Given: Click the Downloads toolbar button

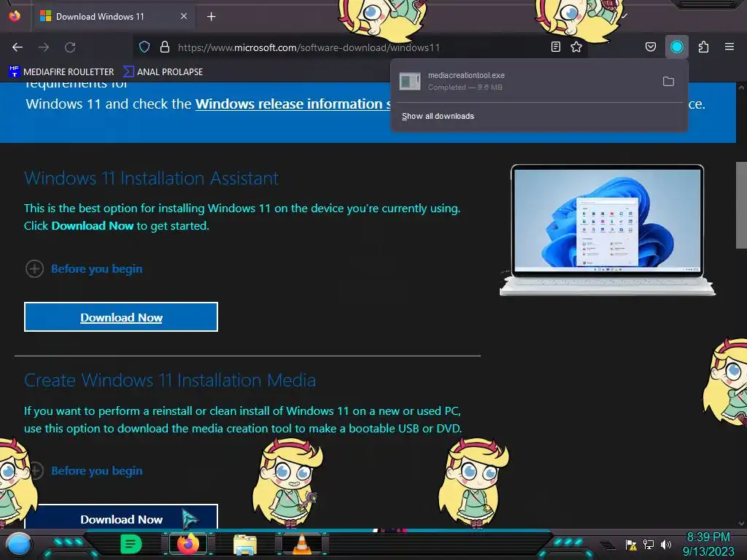Looking at the screenshot, I should (676, 47).
